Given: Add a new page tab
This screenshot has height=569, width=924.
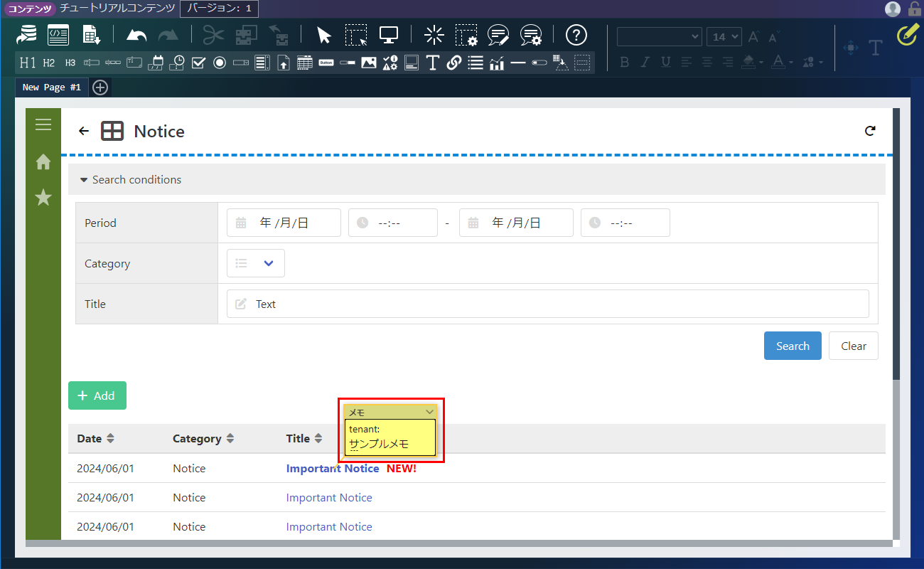Looking at the screenshot, I should pos(100,87).
